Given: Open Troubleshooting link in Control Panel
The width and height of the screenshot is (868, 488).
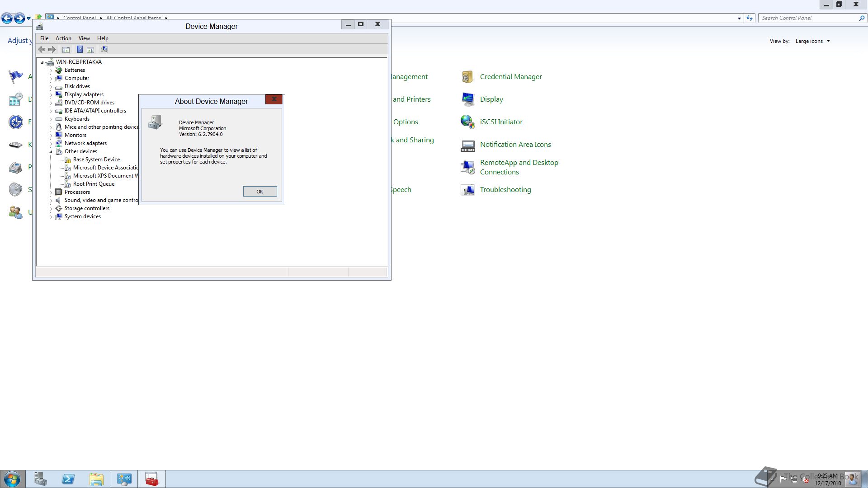Looking at the screenshot, I should point(505,190).
